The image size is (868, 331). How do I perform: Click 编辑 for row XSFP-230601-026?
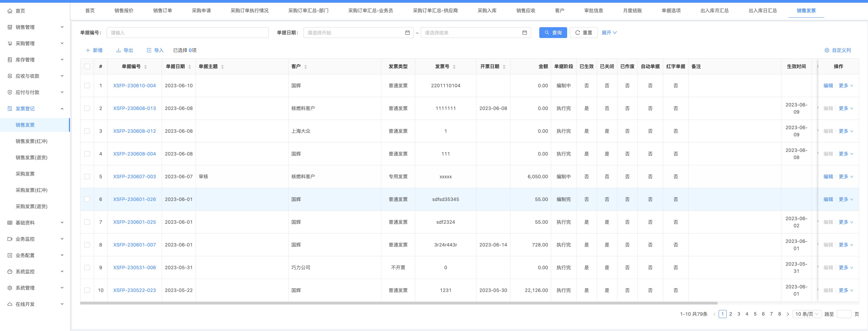828,199
